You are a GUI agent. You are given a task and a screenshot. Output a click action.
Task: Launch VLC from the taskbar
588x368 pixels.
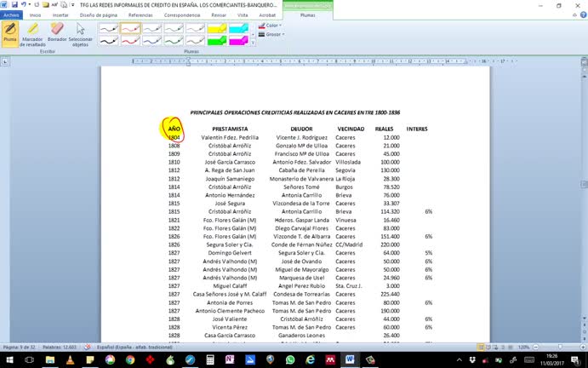[70, 360]
